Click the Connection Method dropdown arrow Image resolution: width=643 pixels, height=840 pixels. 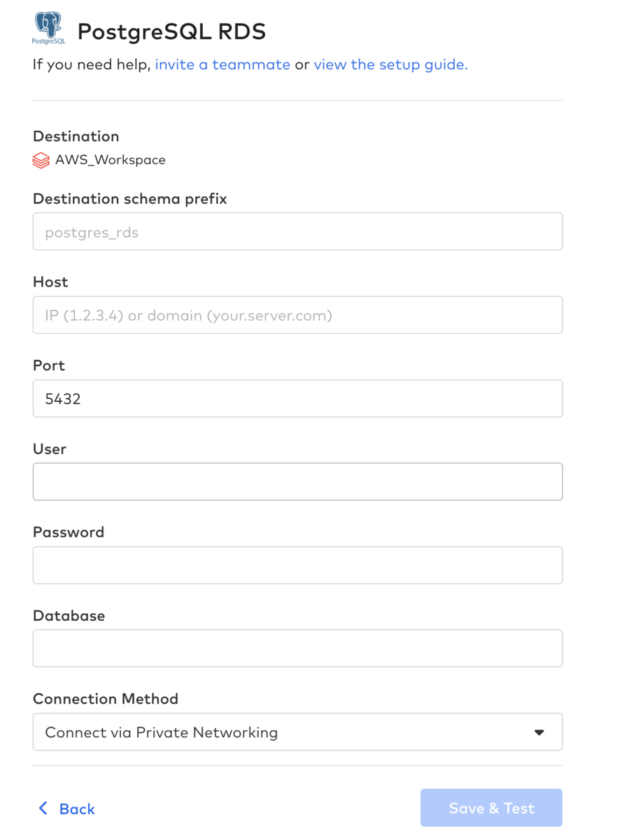(x=539, y=732)
